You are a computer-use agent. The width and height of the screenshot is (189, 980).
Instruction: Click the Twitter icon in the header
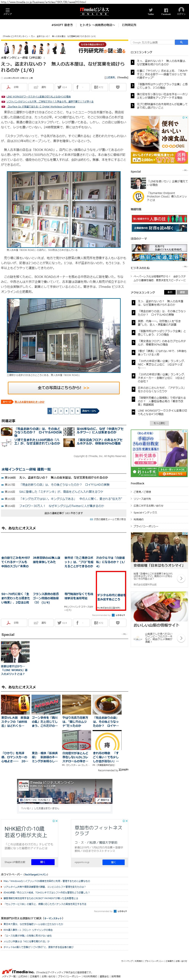tap(151, 11)
